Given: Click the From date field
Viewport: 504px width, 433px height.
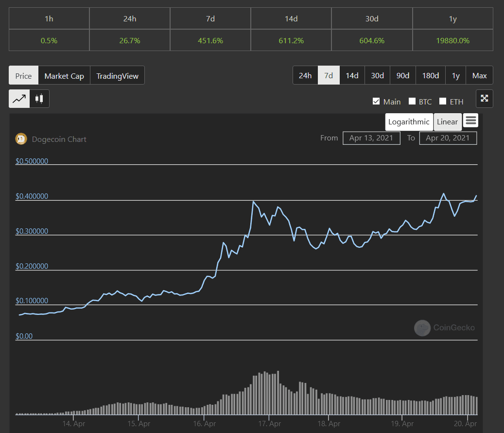Looking at the screenshot, I should 371,138.
